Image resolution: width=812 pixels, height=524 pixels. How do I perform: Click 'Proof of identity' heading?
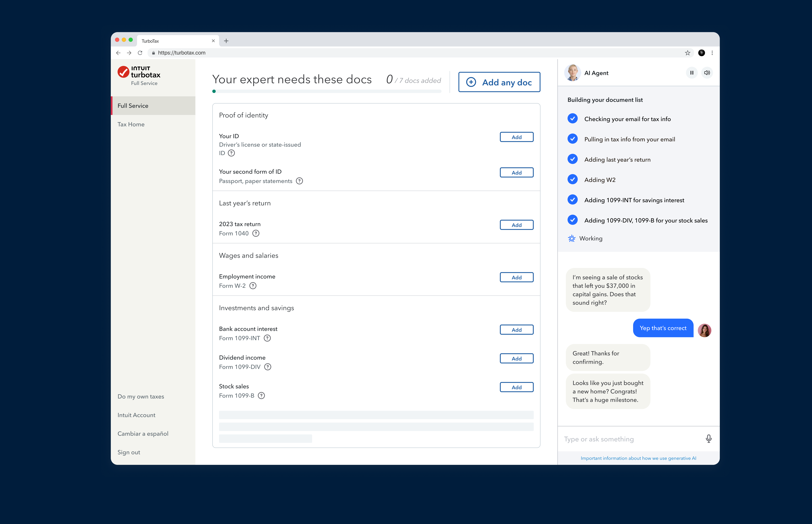(243, 115)
